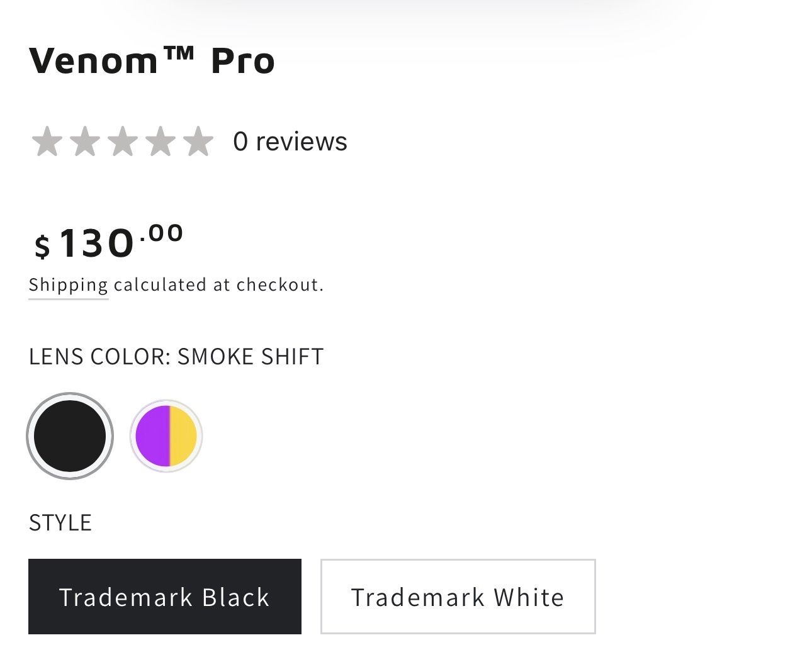Click the LENS COLOR label

(x=99, y=356)
